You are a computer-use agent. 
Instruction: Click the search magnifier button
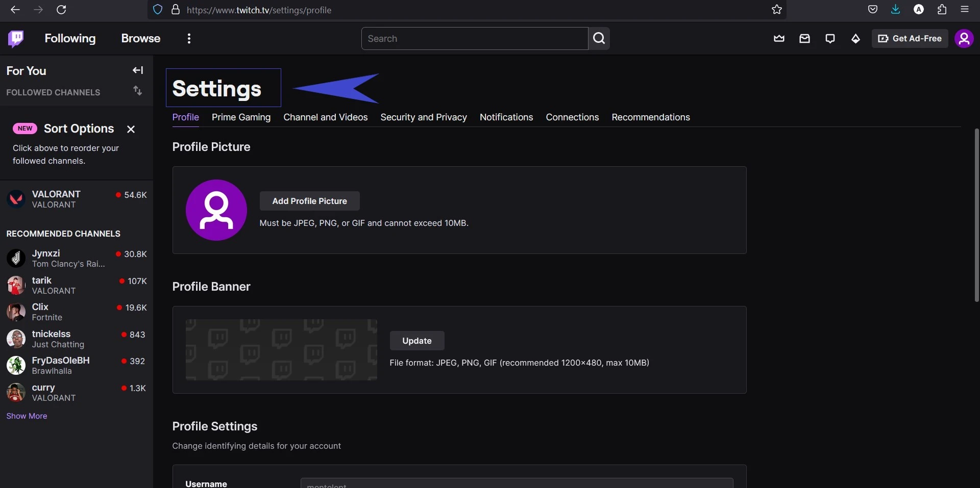tap(599, 38)
